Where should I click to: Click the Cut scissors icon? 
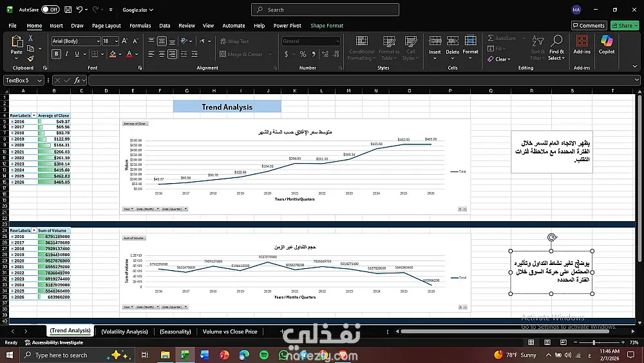pyautogui.click(x=30, y=38)
